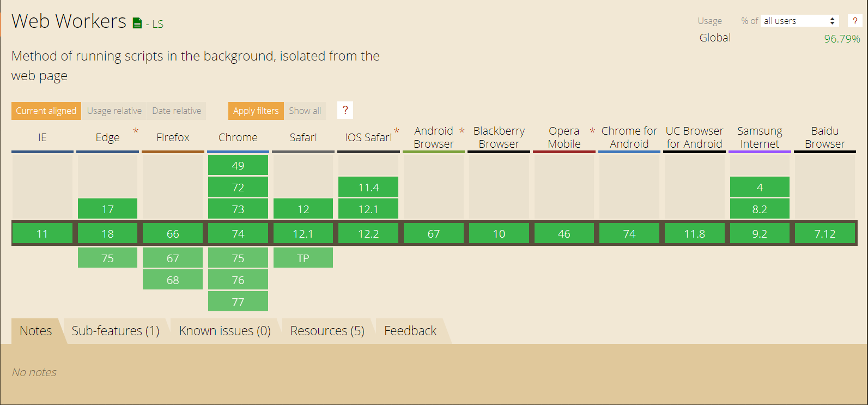Image resolution: width=868 pixels, height=405 pixels.
Task: Switch to Usage relative view
Action: pos(114,111)
